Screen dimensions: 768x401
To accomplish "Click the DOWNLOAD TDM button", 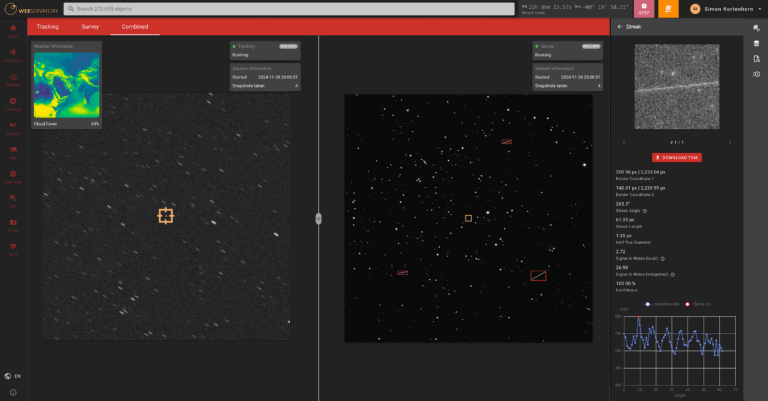I will [676, 157].
